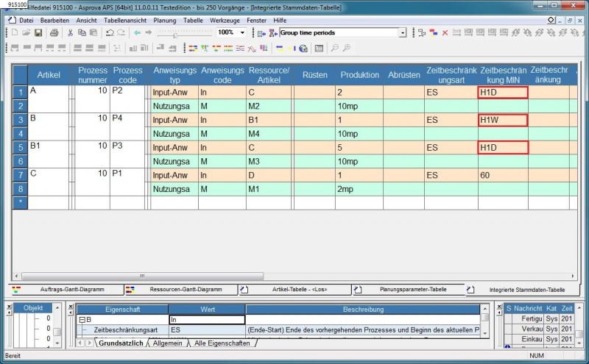Select the 'Alle Eigenschaften' properties tab

point(221,343)
